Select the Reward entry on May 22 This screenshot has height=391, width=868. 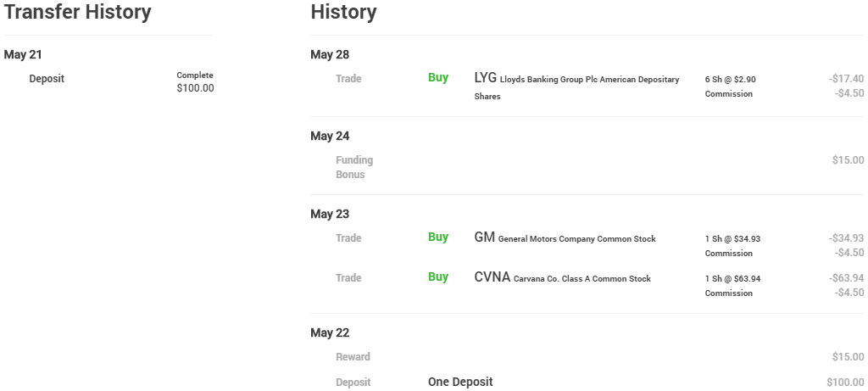[353, 357]
